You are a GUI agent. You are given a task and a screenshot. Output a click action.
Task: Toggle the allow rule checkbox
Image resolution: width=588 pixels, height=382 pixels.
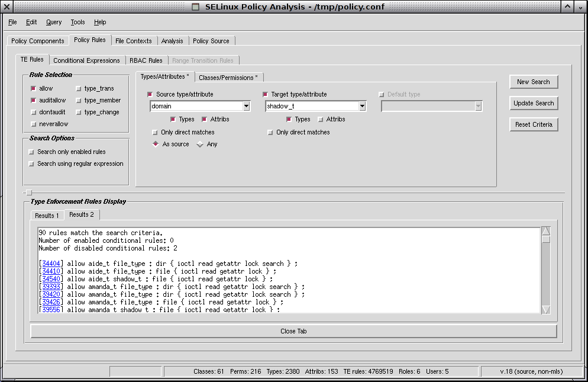pos(33,89)
